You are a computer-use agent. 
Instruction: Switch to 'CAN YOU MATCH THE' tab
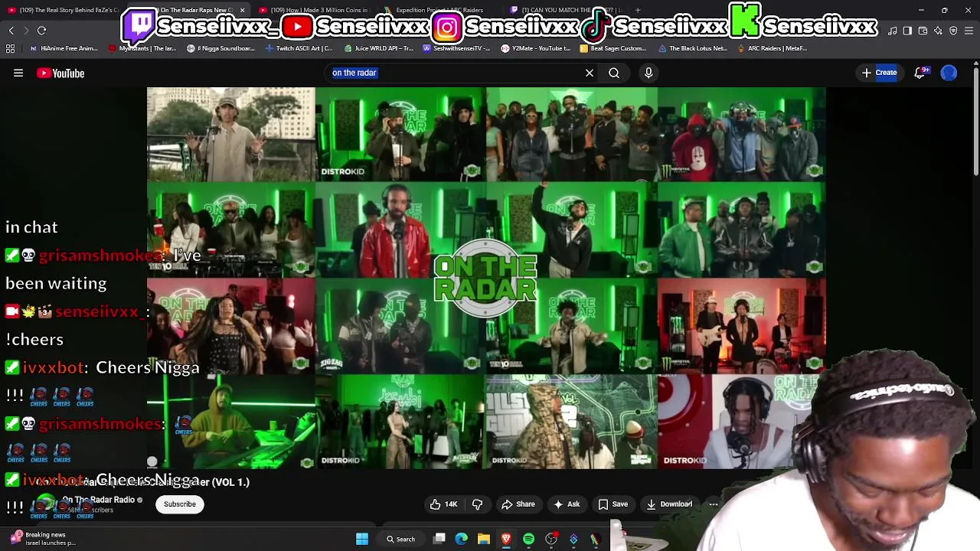coord(565,10)
